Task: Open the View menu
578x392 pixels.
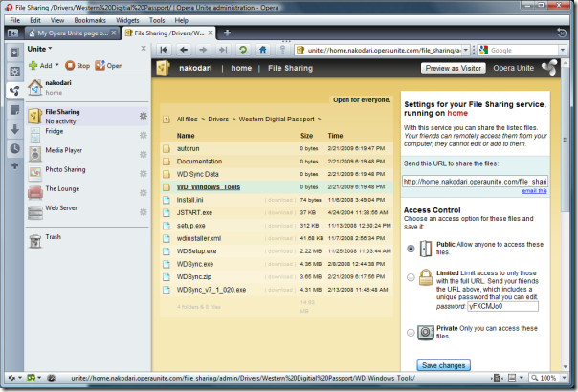Action: tap(57, 20)
